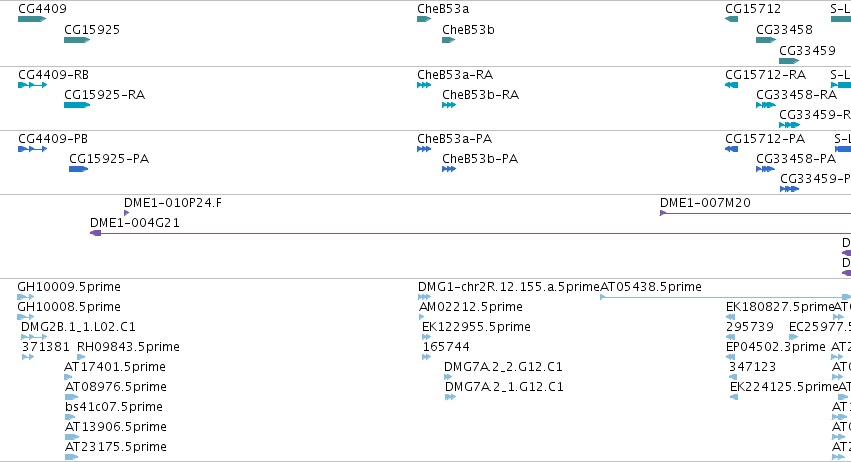Click the bs41c07.5prime label
Screen dimensions: 851x462
pyautogui.click(x=113, y=407)
